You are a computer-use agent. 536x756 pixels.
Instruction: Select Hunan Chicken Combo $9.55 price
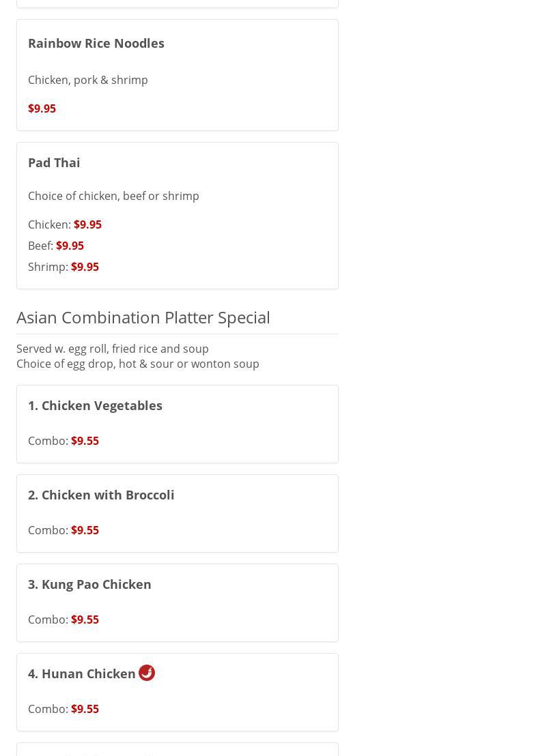click(x=85, y=709)
